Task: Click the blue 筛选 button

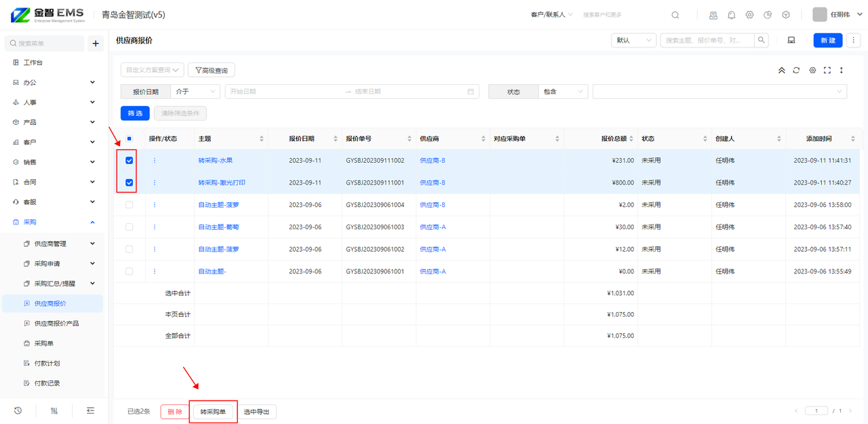Action: coord(135,113)
